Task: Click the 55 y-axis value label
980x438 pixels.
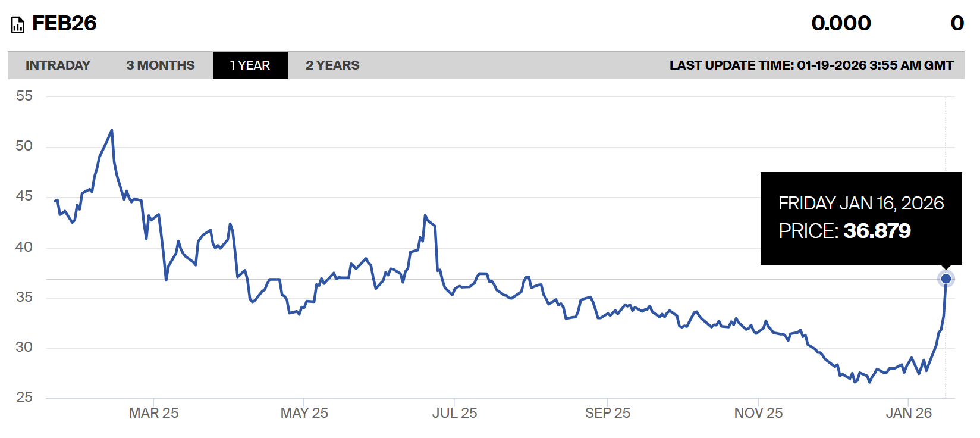Action: point(24,96)
